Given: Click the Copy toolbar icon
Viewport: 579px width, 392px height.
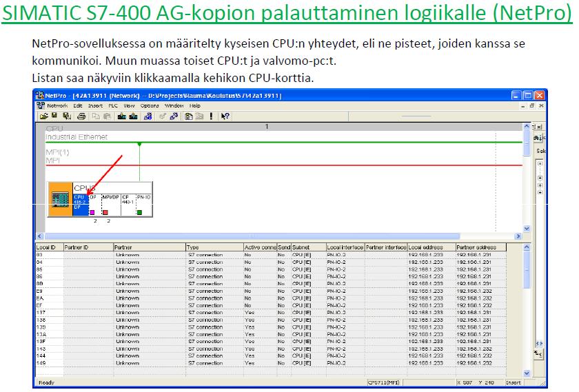Looking at the screenshot, I should tap(96, 116).
